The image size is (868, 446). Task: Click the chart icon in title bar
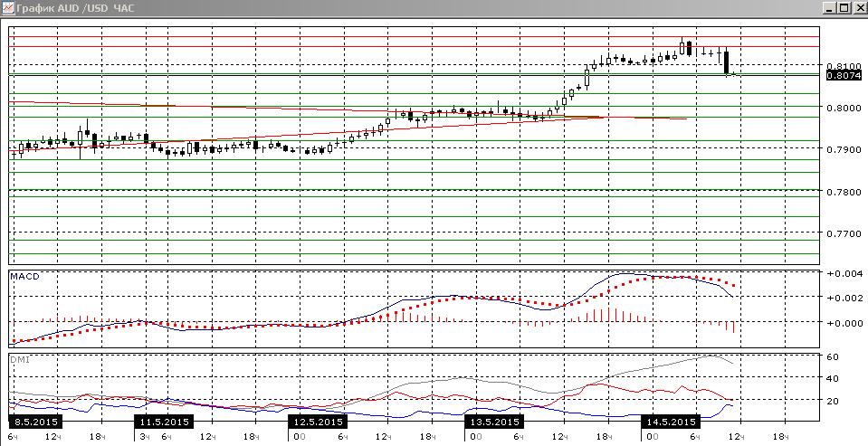coord(8,8)
